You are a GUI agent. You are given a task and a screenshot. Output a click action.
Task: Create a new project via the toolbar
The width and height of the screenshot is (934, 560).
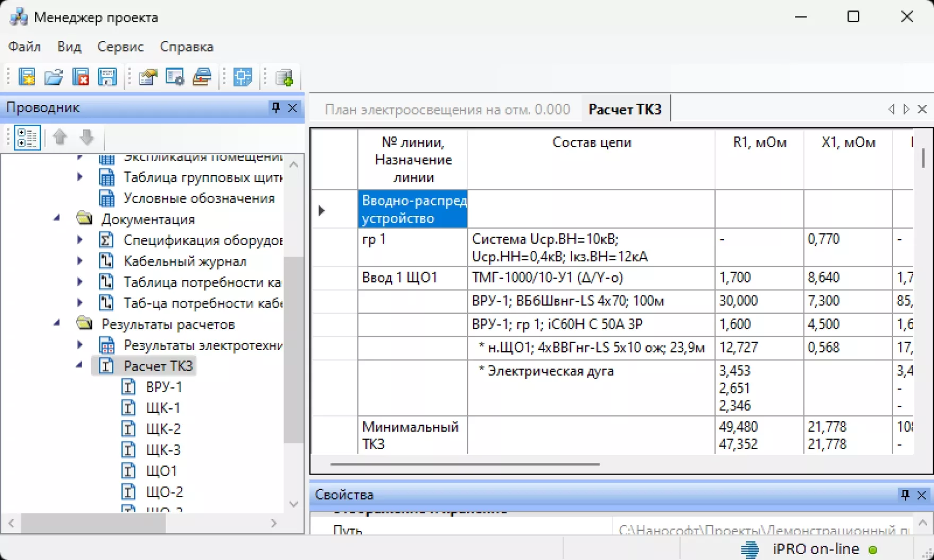coord(28,77)
